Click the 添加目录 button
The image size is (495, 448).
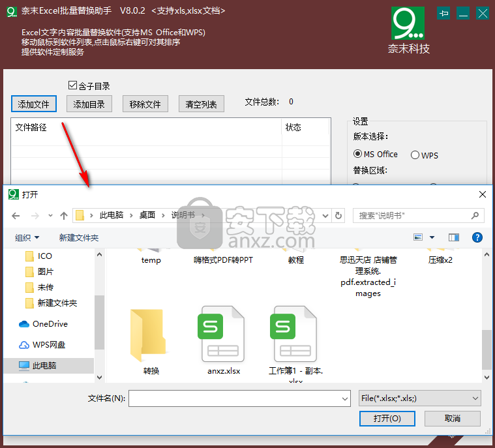(x=89, y=104)
